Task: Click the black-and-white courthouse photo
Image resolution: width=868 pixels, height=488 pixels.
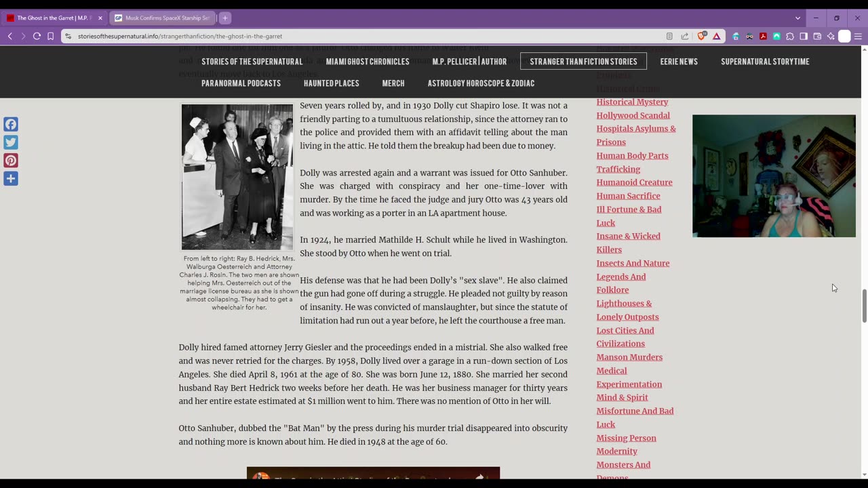Action: point(237,177)
